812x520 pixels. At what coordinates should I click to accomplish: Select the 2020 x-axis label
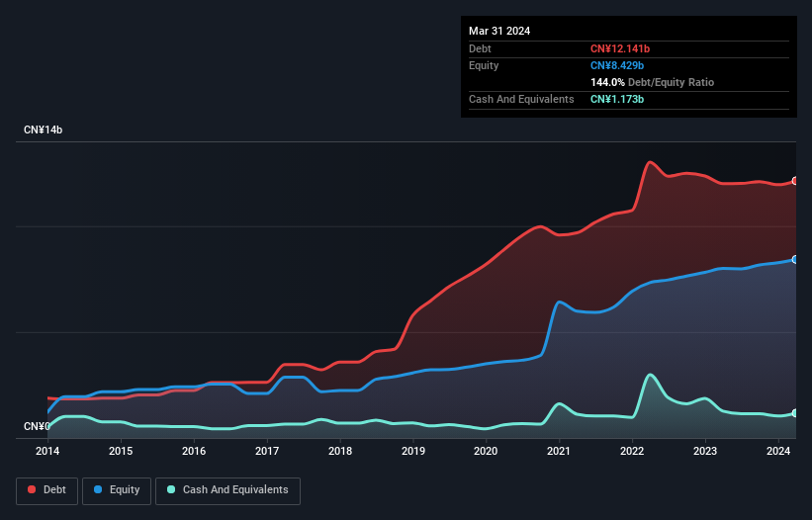click(x=486, y=451)
